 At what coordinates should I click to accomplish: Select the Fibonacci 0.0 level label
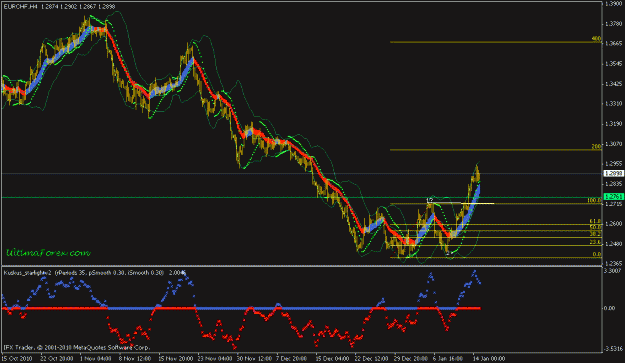click(x=596, y=254)
